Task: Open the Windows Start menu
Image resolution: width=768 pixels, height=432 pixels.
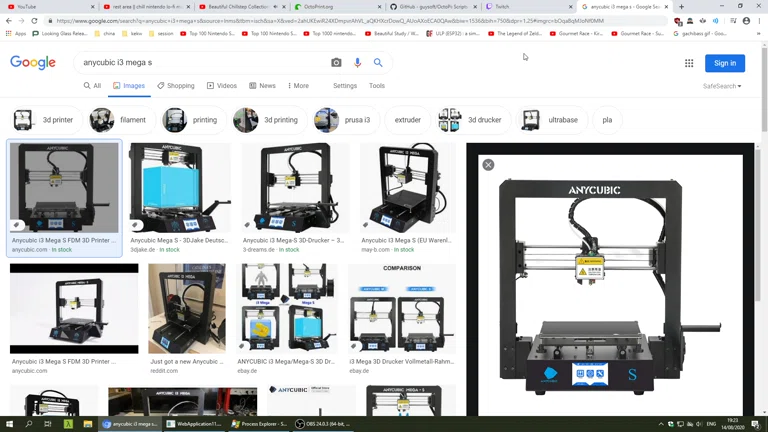Action: [9, 424]
